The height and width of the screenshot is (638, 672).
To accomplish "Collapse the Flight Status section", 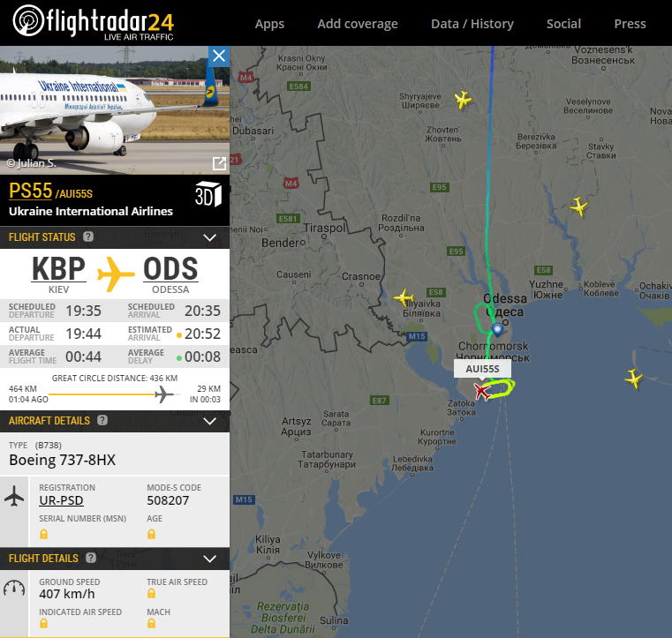I will [x=209, y=237].
